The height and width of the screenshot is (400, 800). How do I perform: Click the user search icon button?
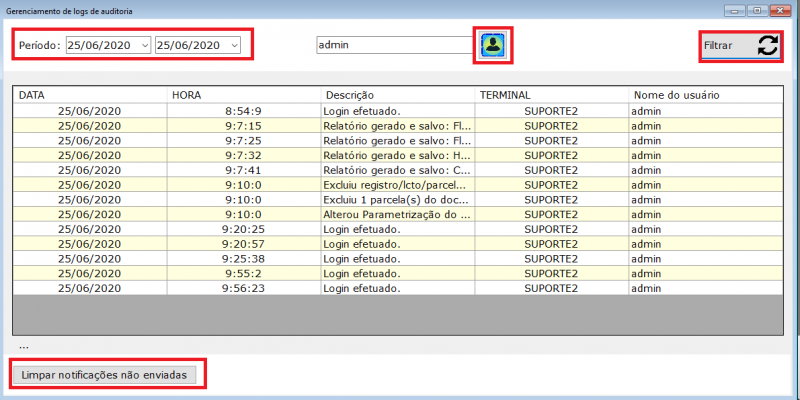tap(492, 45)
